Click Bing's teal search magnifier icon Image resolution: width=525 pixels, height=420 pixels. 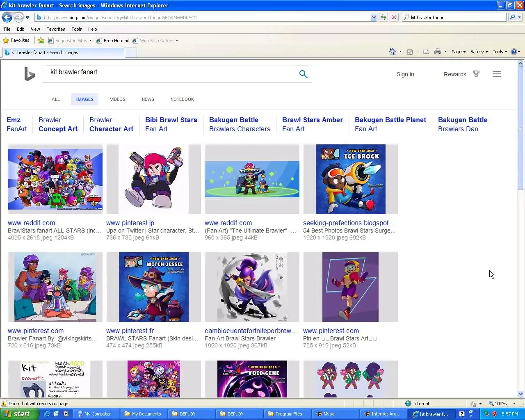tap(304, 74)
